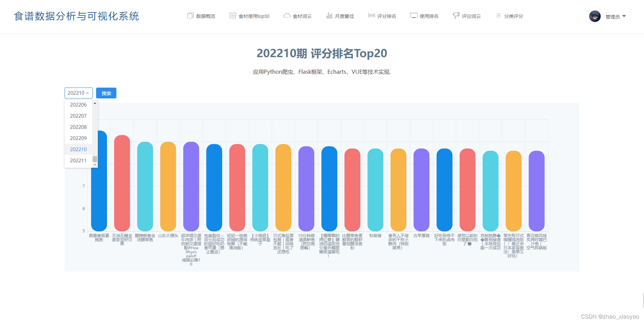This screenshot has width=644, height=323.
Task: Click the 评论词云 icon
Action: point(456,16)
